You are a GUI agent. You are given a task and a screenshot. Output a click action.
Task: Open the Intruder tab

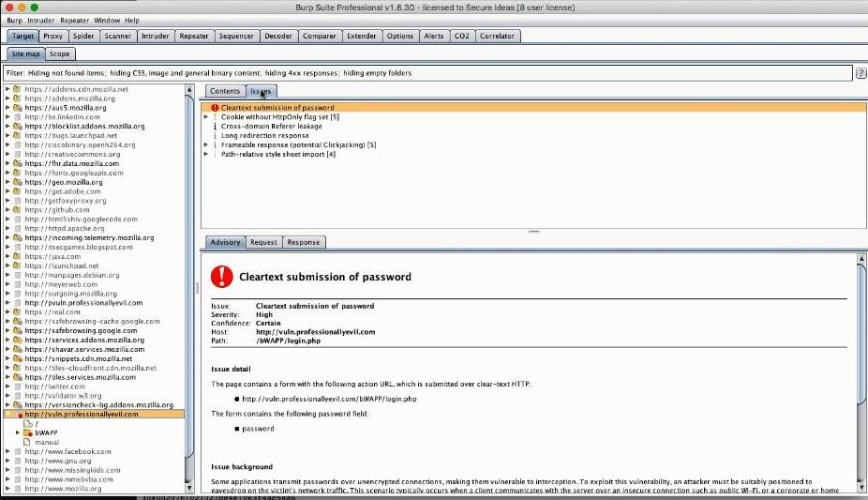point(155,36)
